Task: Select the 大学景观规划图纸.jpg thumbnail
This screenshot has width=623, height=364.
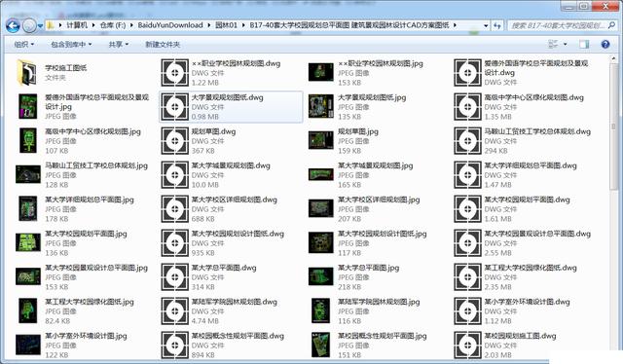Action: tap(320, 106)
